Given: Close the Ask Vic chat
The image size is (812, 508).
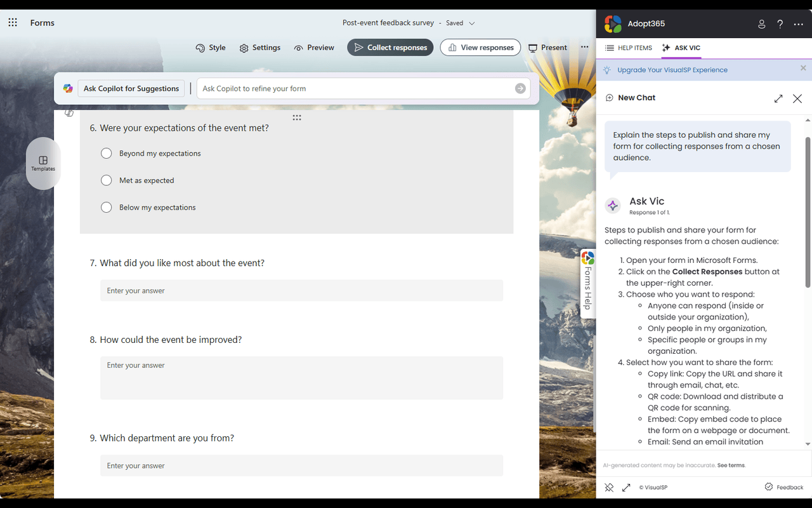Looking at the screenshot, I should coord(797,98).
